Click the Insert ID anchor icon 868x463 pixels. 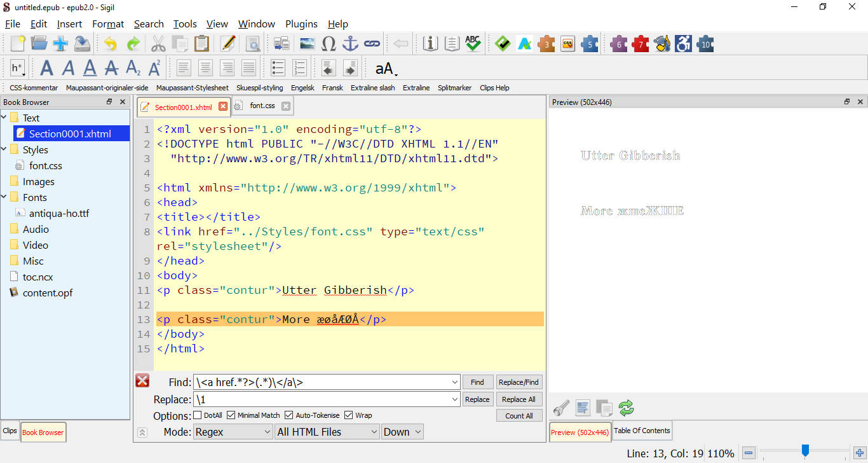pos(350,44)
